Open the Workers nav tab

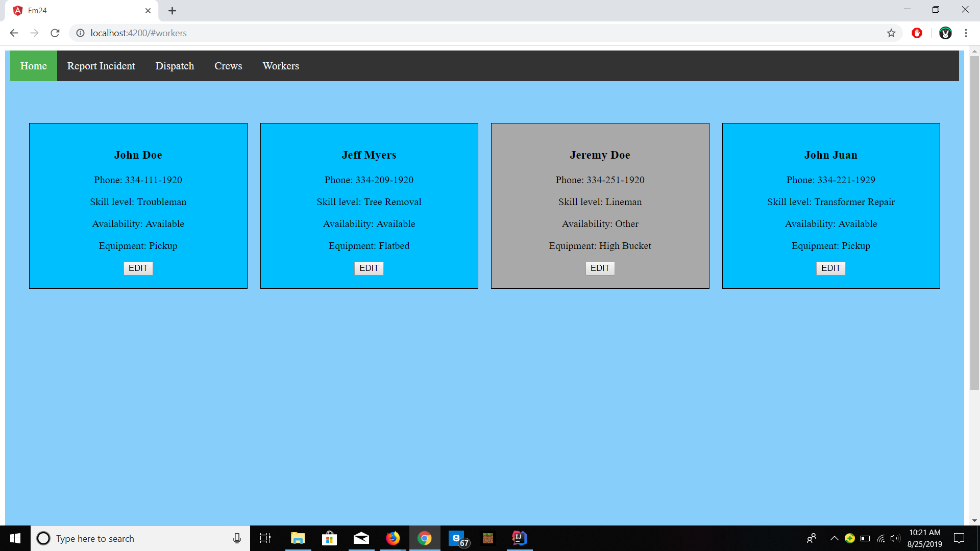[281, 66]
